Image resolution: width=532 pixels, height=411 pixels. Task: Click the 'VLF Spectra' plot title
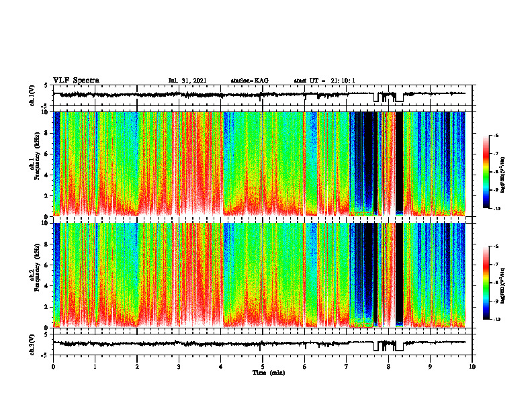click(x=76, y=81)
